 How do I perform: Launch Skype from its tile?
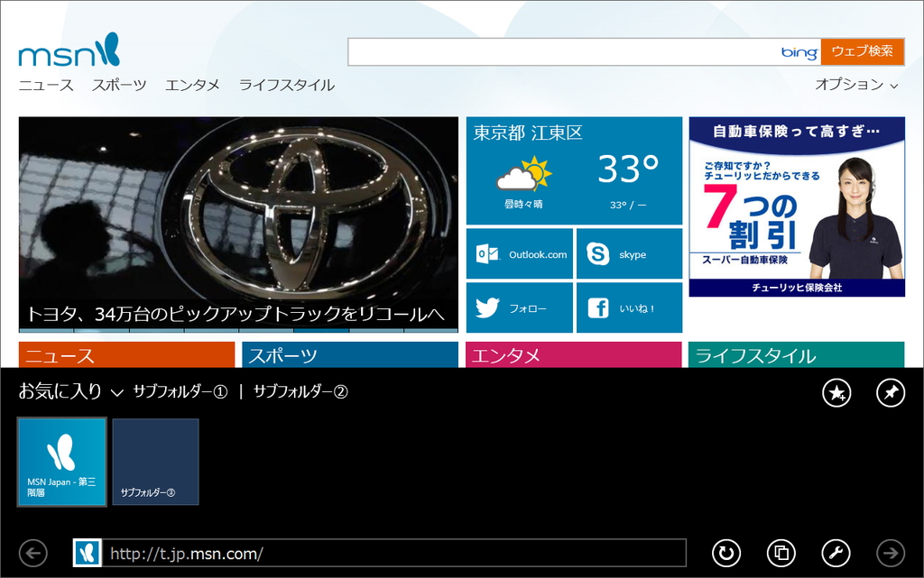(x=629, y=252)
